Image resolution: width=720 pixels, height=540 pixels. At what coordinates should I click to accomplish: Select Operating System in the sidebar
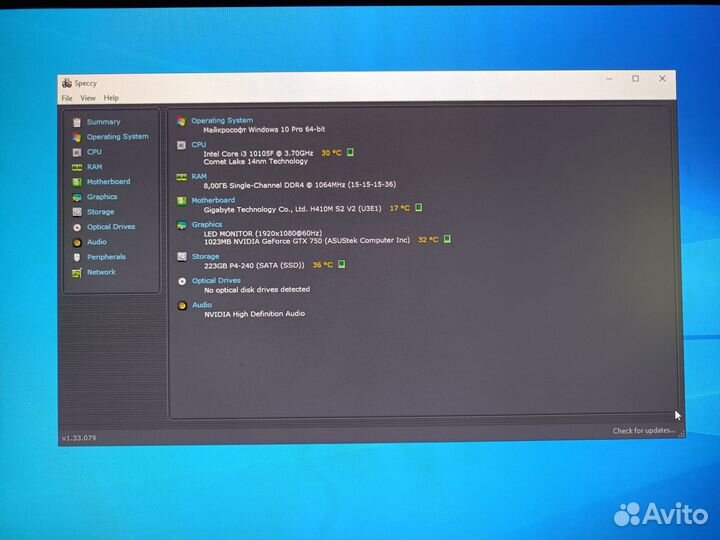pos(118,137)
